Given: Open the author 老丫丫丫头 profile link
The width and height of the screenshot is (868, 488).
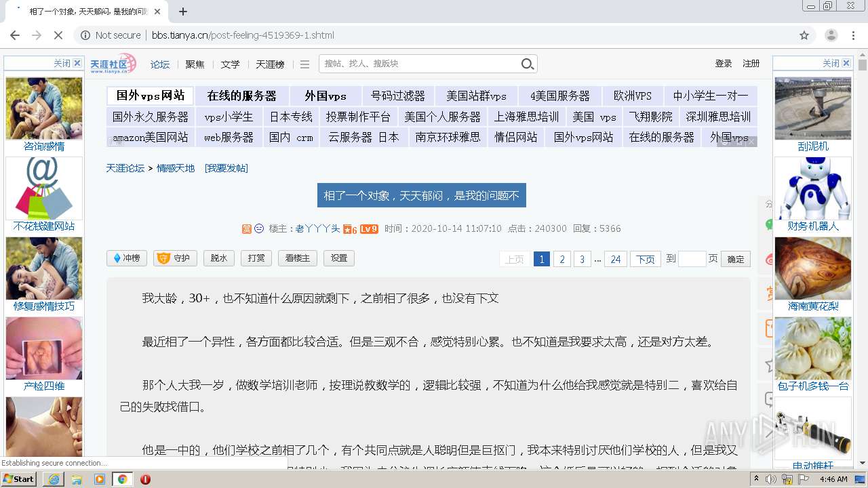Looking at the screenshot, I should [317, 229].
